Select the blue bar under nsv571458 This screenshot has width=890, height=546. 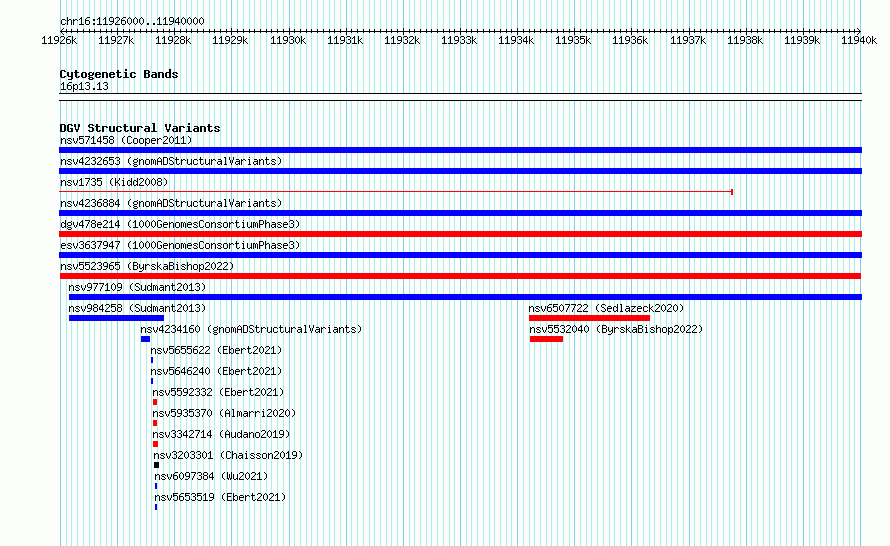point(460,150)
